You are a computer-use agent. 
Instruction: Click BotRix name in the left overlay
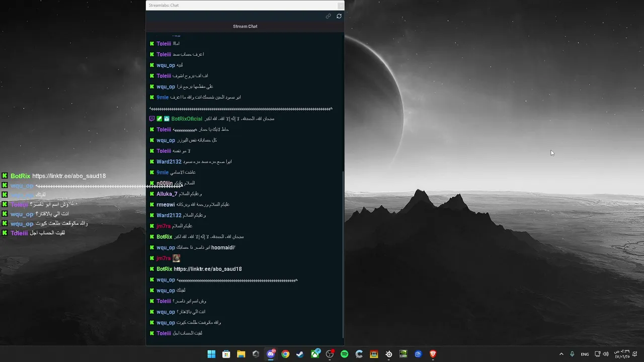[x=21, y=176]
